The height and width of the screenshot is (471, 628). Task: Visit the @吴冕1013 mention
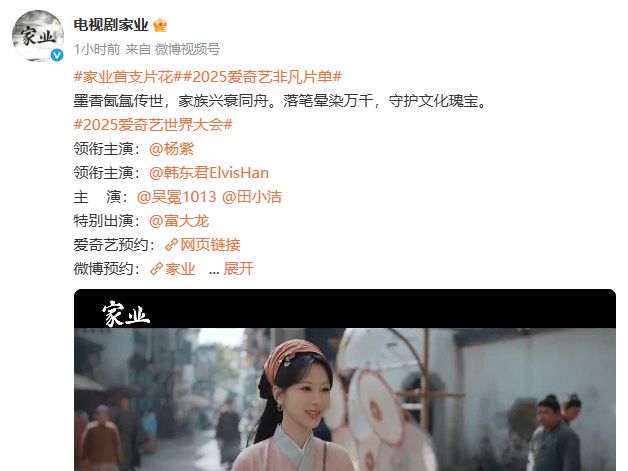coord(176,197)
